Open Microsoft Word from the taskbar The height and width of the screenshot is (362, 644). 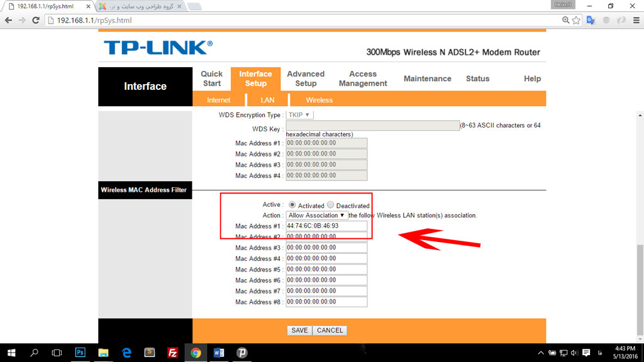(218, 353)
